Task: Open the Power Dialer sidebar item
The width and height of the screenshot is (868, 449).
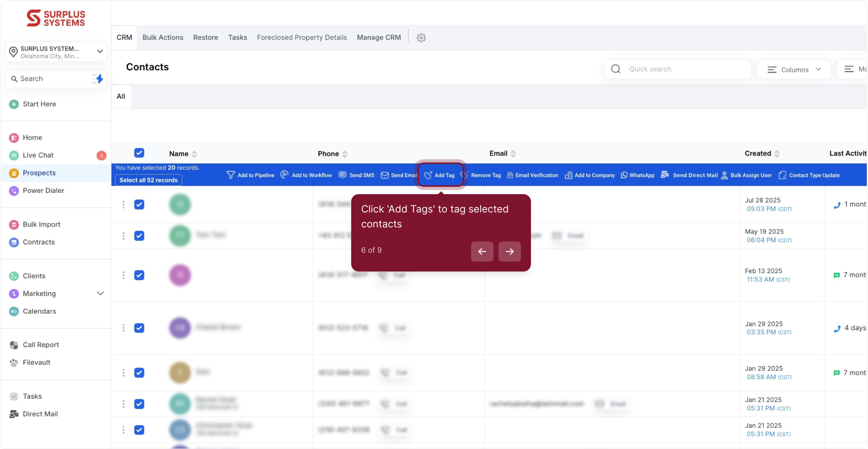Action: coord(43,190)
